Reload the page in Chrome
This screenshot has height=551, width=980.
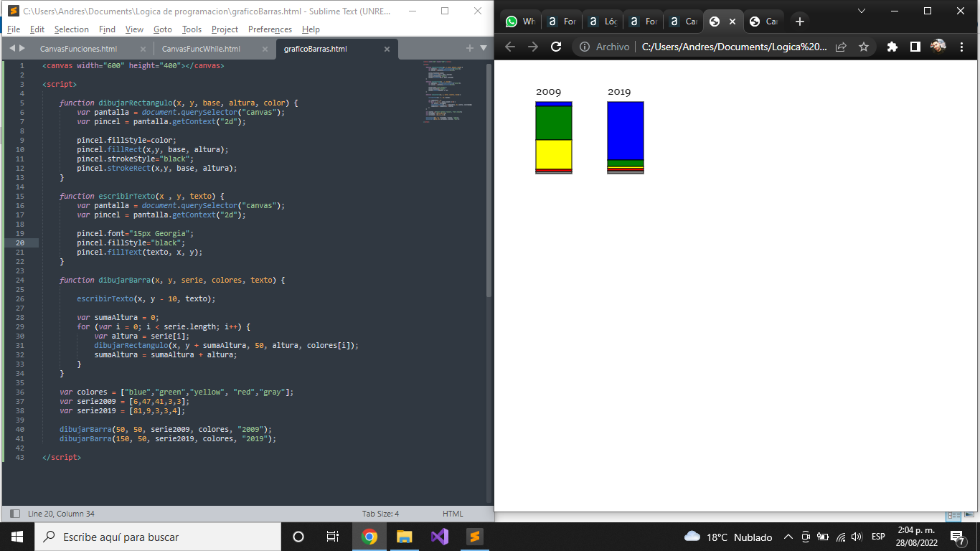pyautogui.click(x=556, y=47)
